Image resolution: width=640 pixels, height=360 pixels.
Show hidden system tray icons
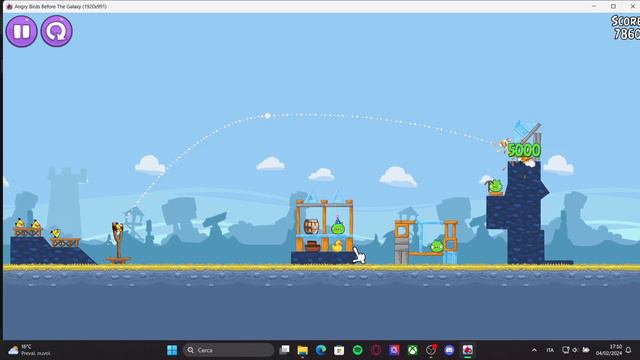534,350
